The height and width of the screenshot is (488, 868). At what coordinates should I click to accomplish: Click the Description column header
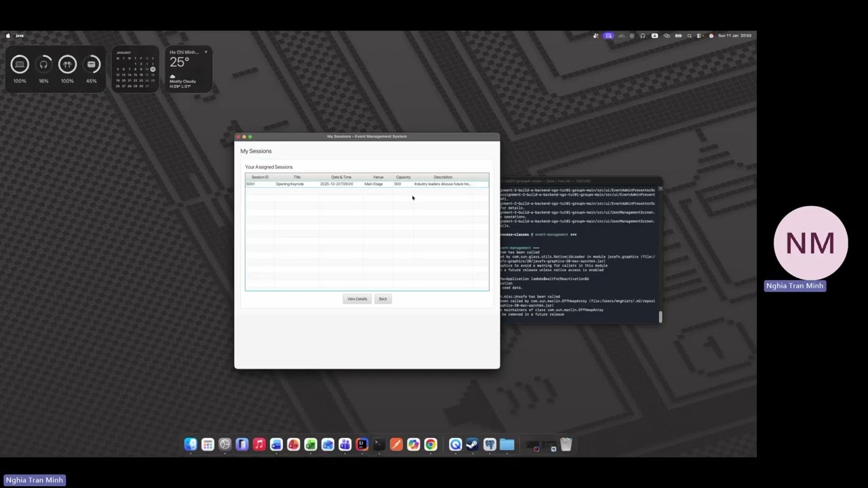pos(443,177)
